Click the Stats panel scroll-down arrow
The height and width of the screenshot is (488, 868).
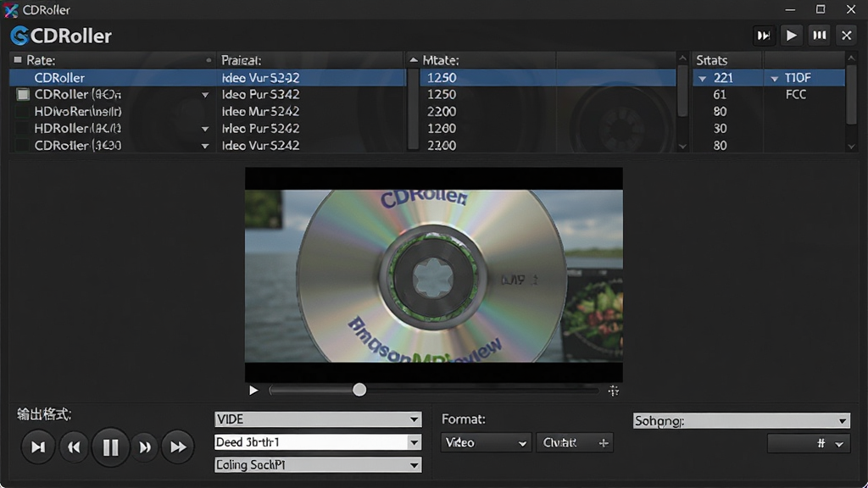coord(851,147)
